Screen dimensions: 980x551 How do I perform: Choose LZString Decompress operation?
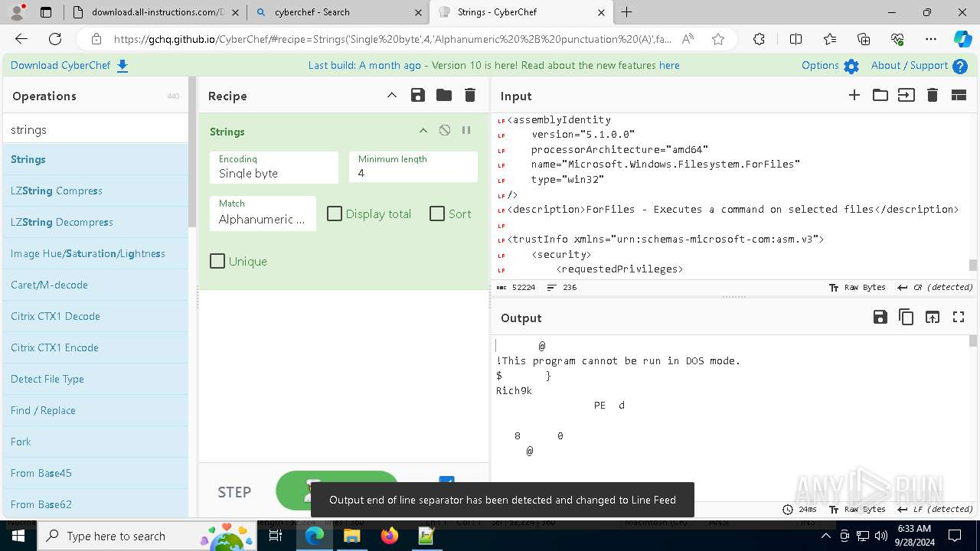(x=96, y=222)
